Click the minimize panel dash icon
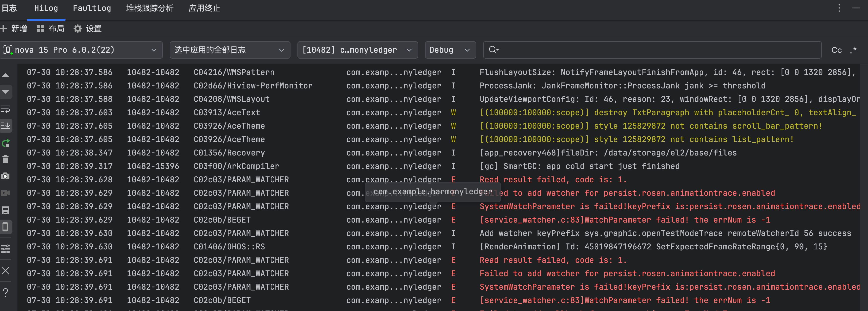This screenshot has width=868, height=311. point(856,8)
